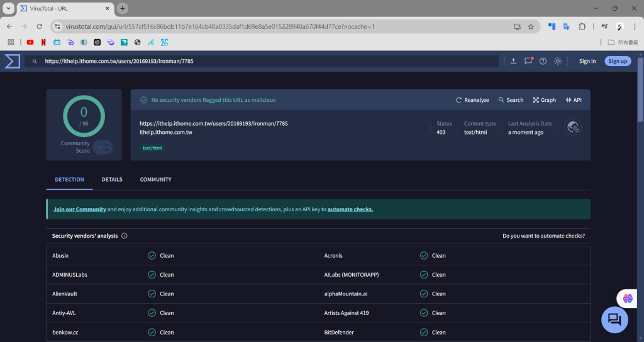Open the notifications chat icon in header
This screenshot has width=644, height=342.
coord(528,61)
